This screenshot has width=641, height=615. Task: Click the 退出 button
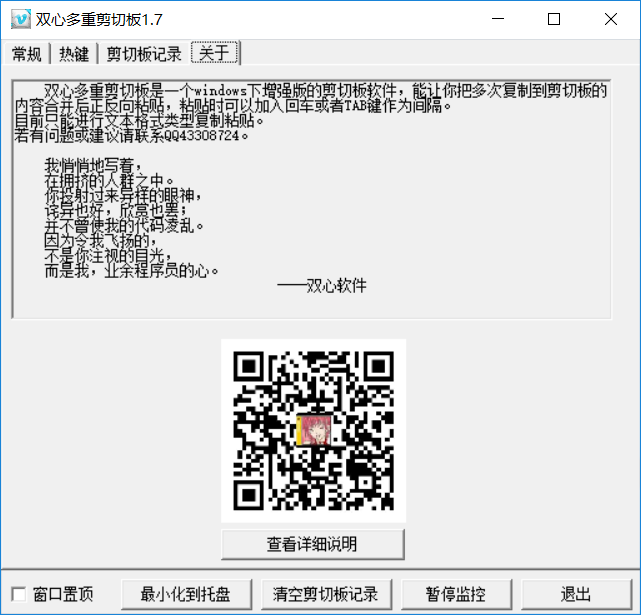[x=576, y=594]
